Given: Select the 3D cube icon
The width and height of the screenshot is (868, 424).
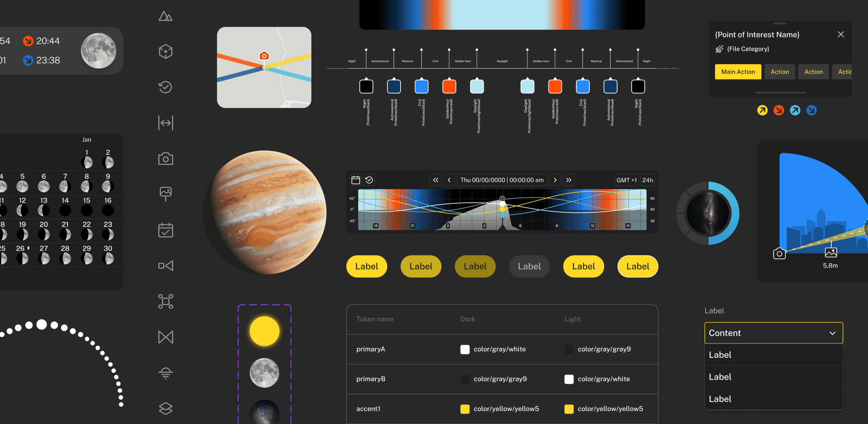Looking at the screenshot, I should click(x=165, y=51).
